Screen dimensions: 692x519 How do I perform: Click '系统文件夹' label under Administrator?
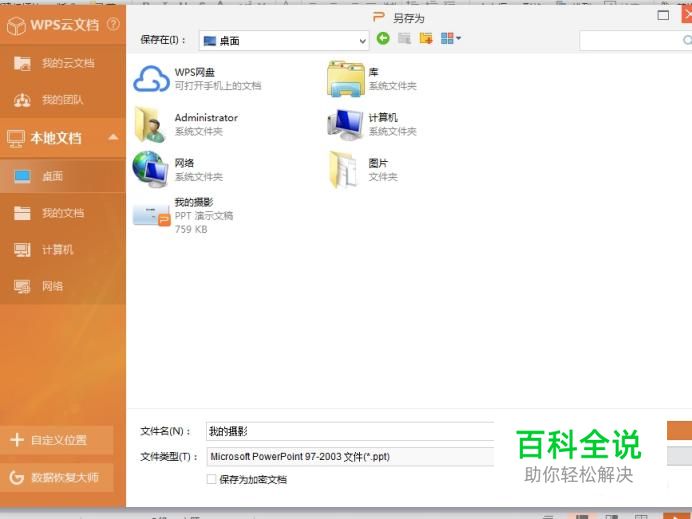click(x=199, y=131)
